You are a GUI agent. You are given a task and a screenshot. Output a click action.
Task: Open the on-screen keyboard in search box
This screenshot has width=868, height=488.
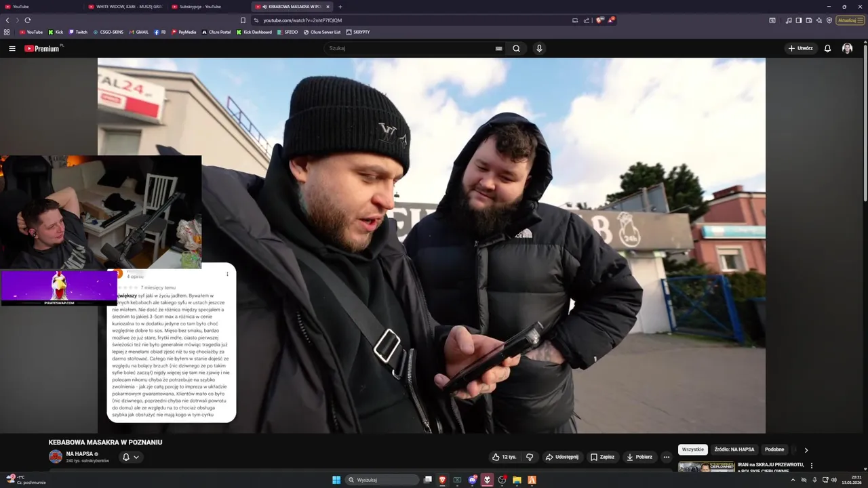(x=498, y=48)
